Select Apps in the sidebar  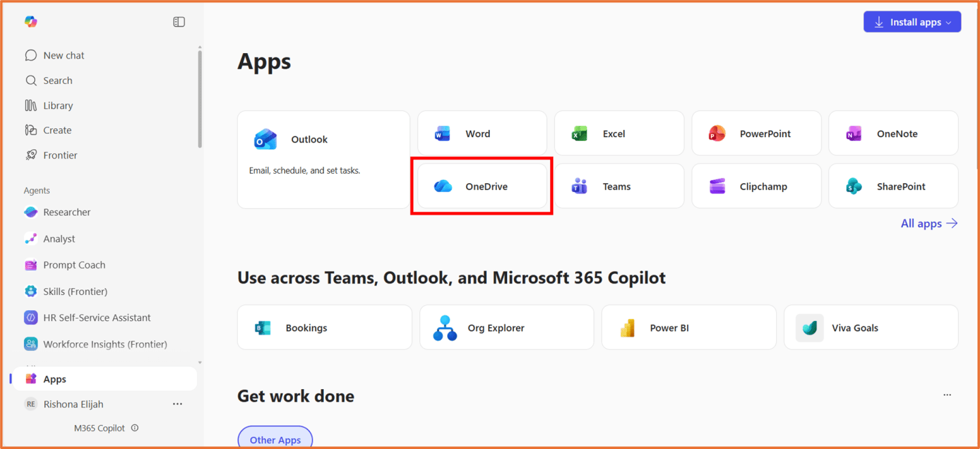104,379
